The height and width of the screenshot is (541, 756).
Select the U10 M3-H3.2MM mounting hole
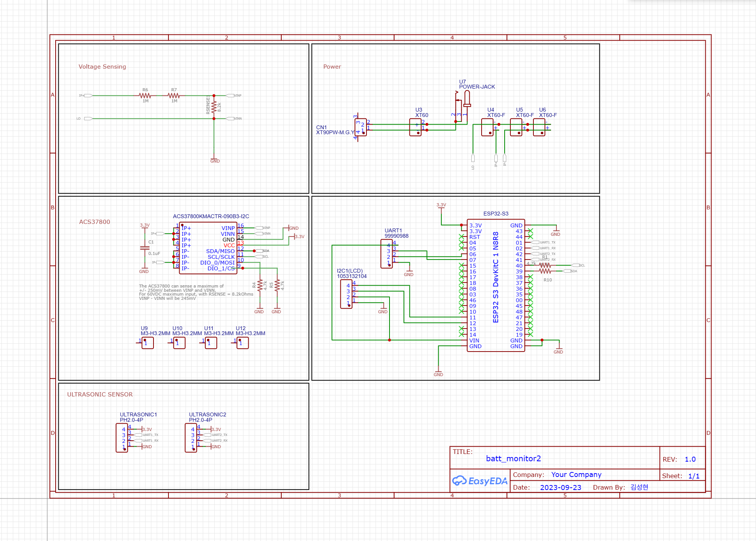179,343
